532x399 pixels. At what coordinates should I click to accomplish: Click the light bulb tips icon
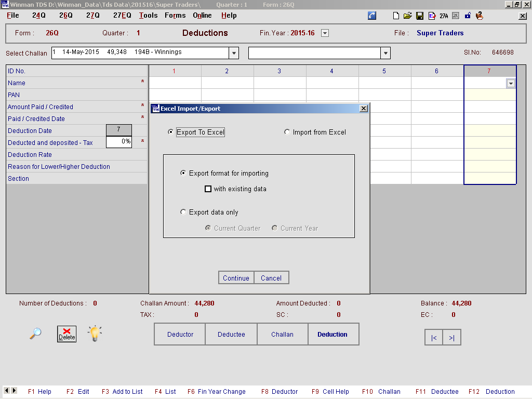[x=95, y=334]
